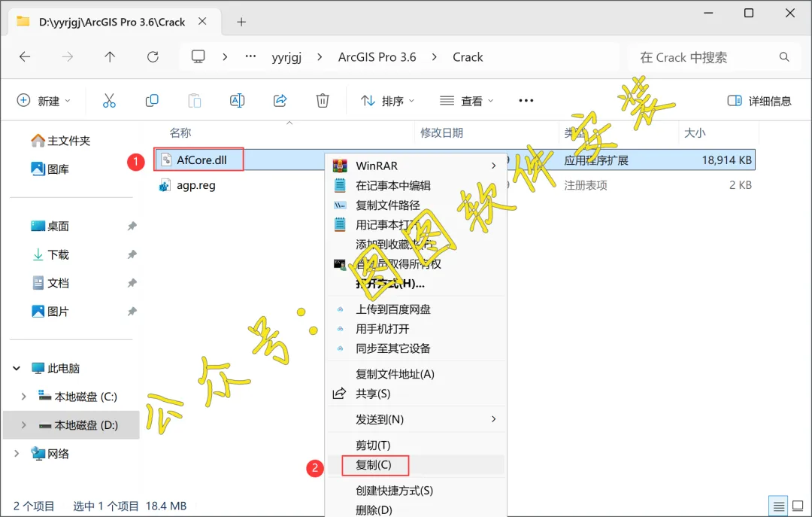Click the Share icon in toolbar
The height and width of the screenshot is (517, 812).
pos(280,101)
